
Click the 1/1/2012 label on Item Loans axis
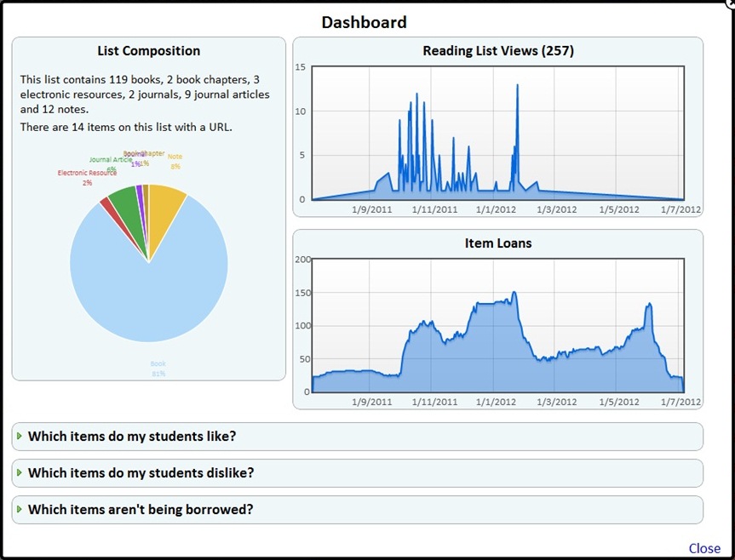pyautogui.click(x=496, y=402)
